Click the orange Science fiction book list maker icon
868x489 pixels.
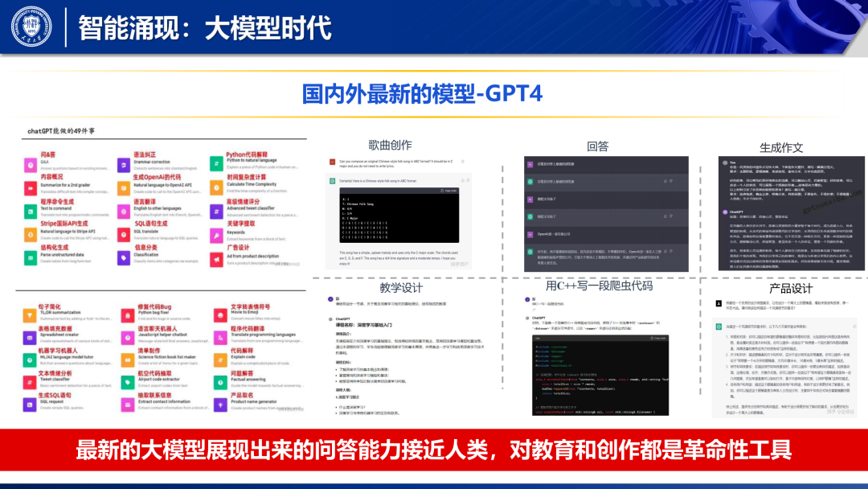127,360
